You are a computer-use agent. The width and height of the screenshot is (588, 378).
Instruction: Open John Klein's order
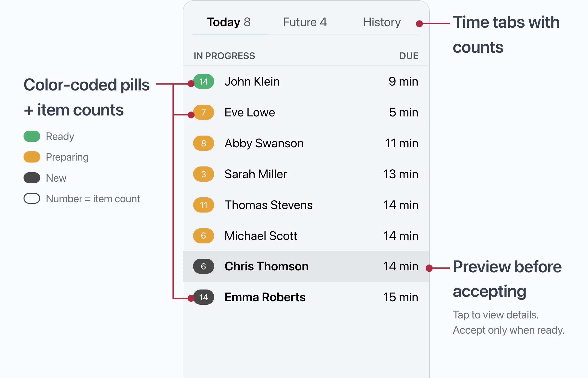click(306, 81)
